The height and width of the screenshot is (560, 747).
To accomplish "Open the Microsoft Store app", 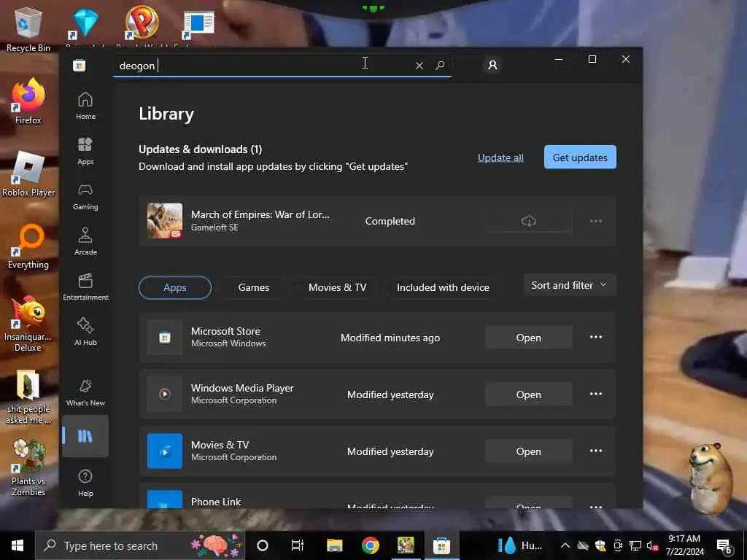I will [528, 337].
